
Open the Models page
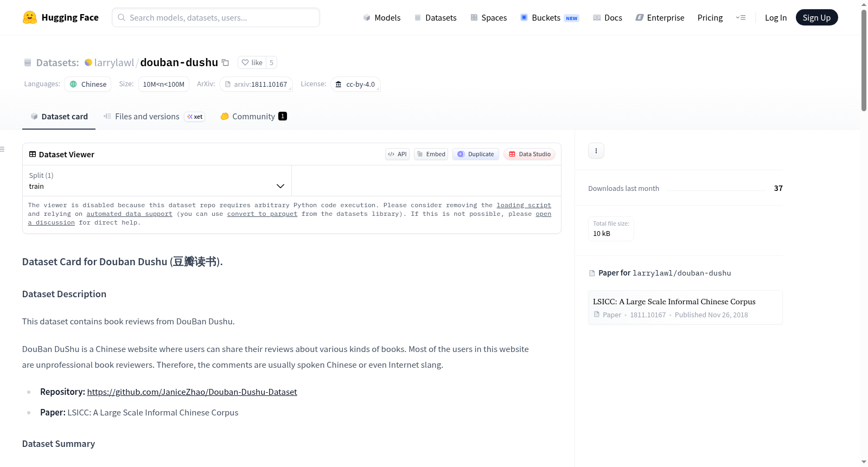[x=382, y=17]
